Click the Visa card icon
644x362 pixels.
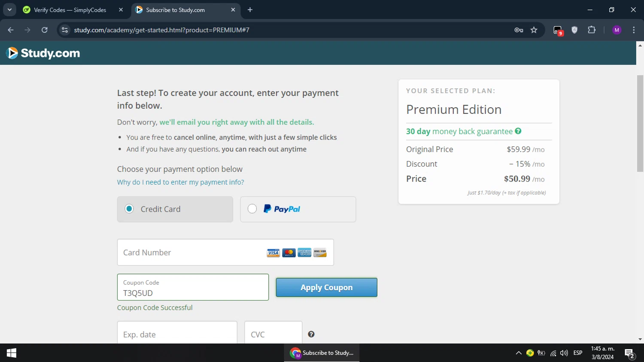273,252
